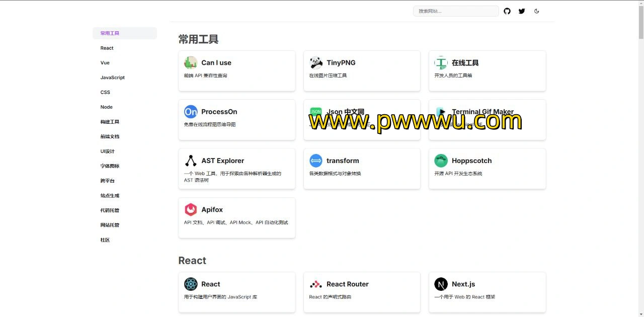Click Apifox description about API 文档

[236, 222]
